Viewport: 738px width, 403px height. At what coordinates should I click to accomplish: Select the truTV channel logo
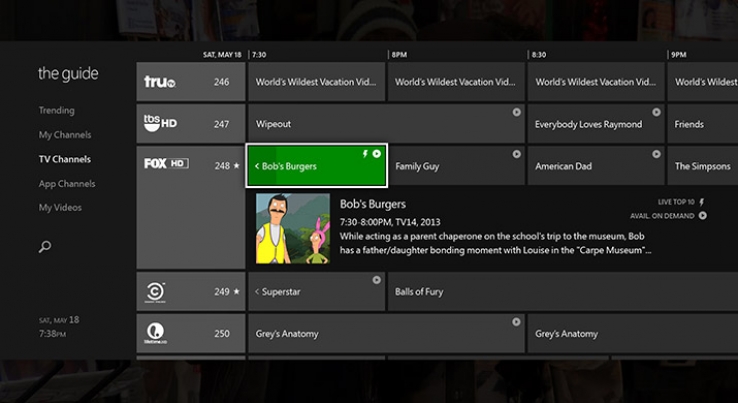(x=160, y=82)
